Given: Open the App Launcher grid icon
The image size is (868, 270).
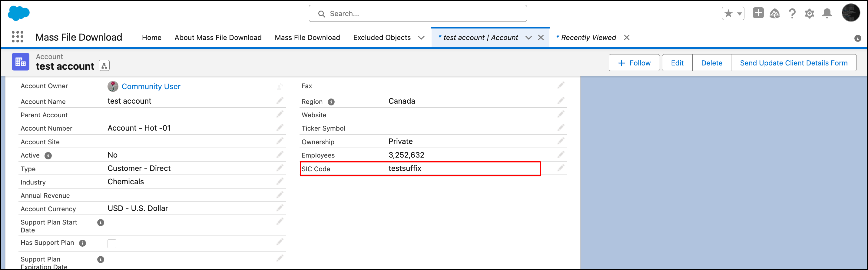Looking at the screenshot, I should [x=18, y=37].
